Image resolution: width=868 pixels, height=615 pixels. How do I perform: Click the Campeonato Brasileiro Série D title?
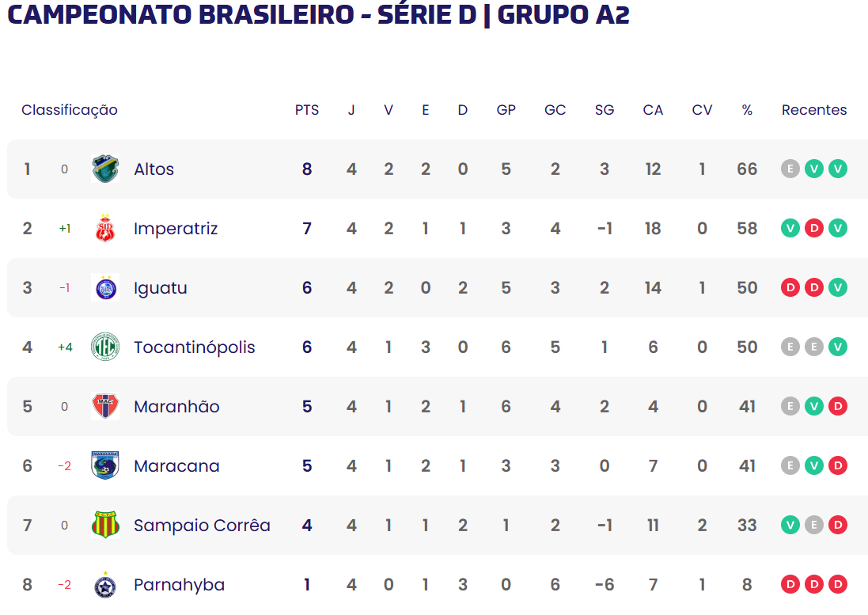coord(318,14)
